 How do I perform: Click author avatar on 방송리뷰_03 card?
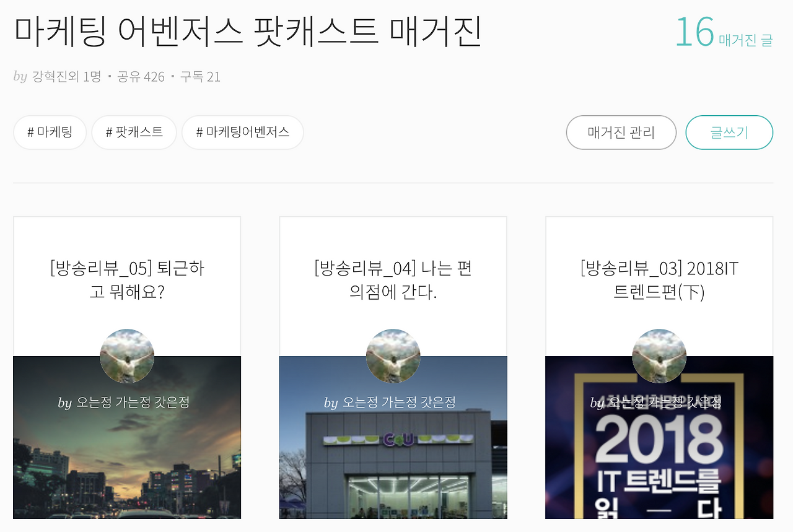(659, 356)
